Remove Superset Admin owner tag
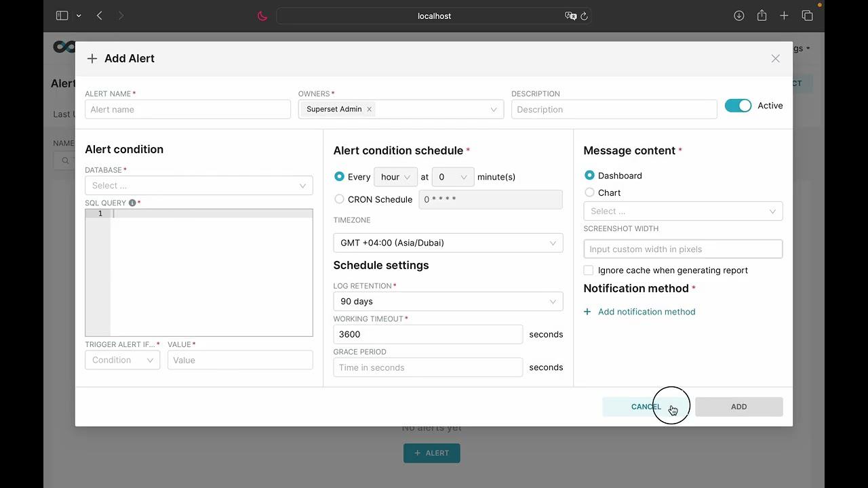 pyautogui.click(x=369, y=109)
